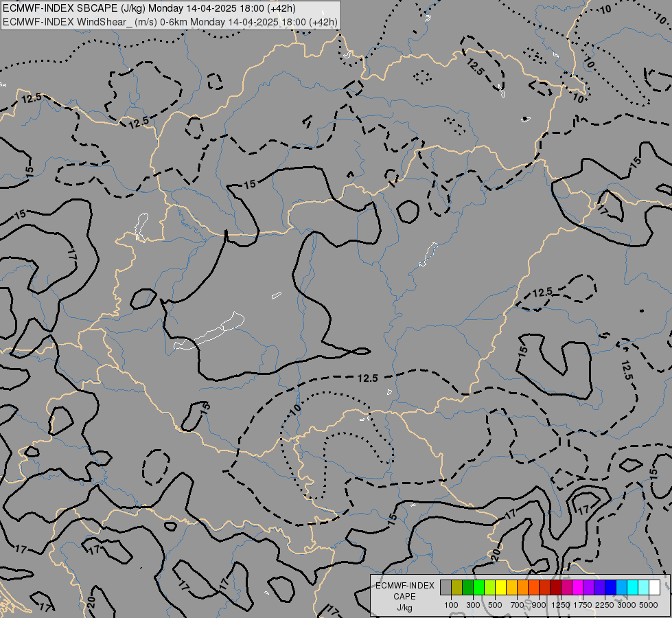Click the legend title ECMWF-INDEX

coord(405,586)
